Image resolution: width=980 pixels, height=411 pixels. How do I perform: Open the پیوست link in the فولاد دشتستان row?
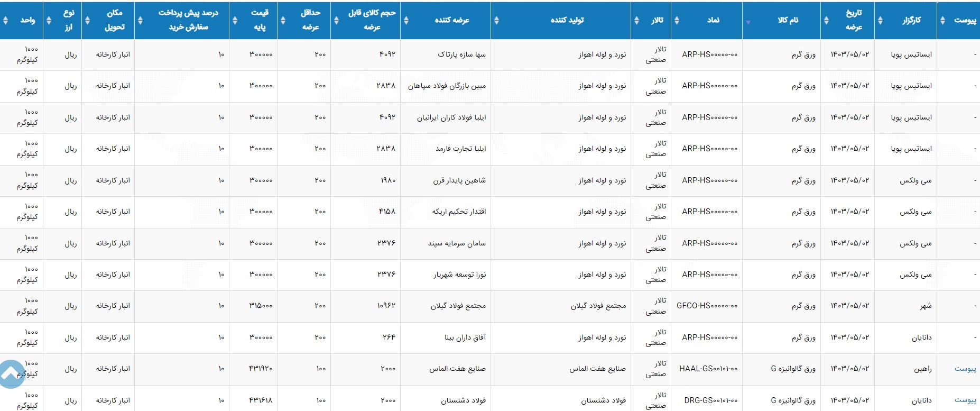click(965, 400)
